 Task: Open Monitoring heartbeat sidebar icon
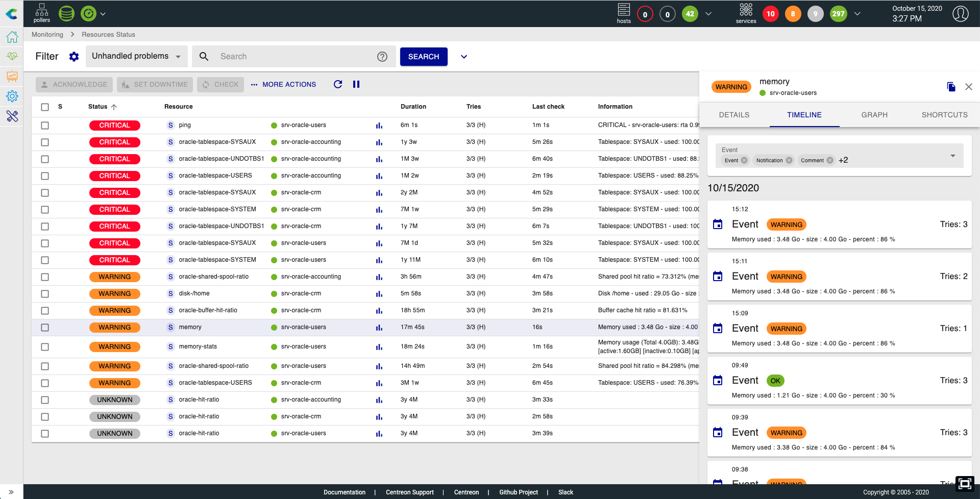click(x=12, y=56)
